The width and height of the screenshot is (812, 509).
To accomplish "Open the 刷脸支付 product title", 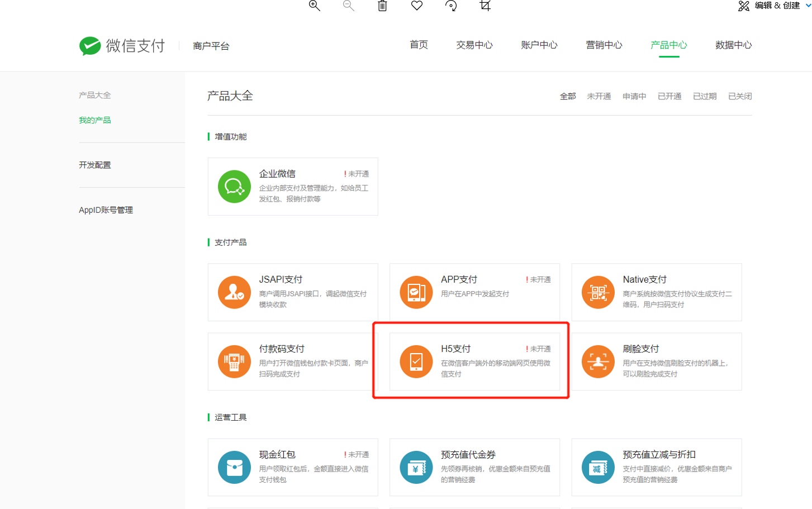I will coord(641,349).
